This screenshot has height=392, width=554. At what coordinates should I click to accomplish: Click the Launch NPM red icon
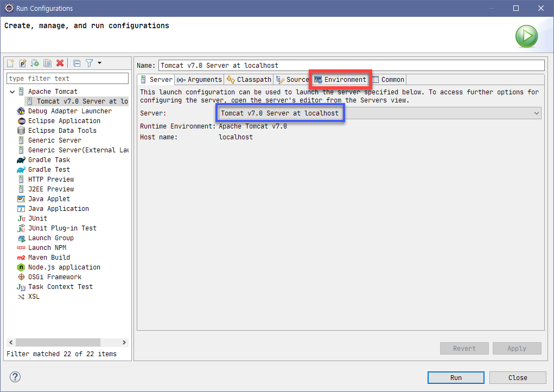(x=21, y=248)
